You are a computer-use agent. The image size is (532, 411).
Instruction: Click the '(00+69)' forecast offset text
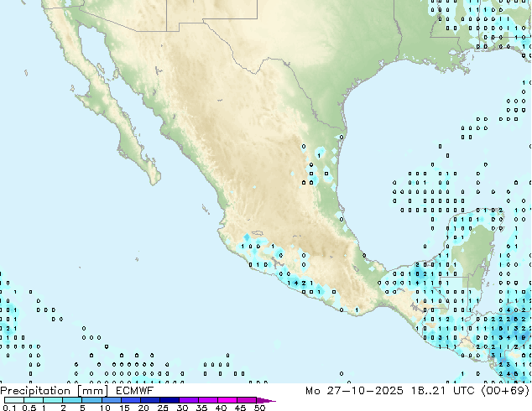[x=505, y=391]
